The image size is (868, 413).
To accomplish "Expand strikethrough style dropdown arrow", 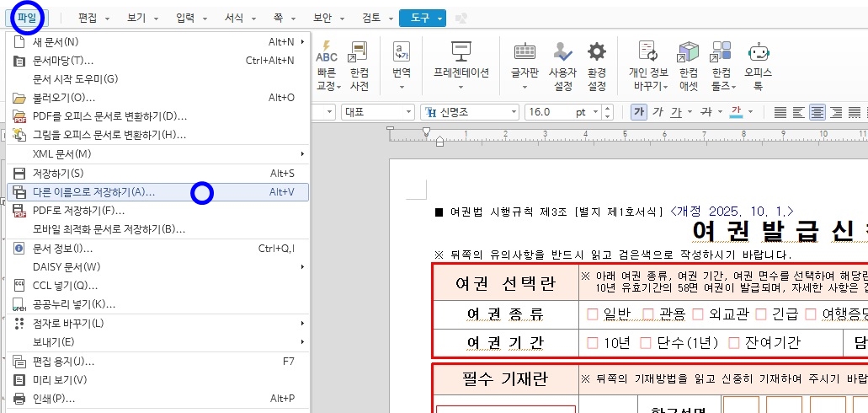I will pyautogui.click(x=720, y=113).
